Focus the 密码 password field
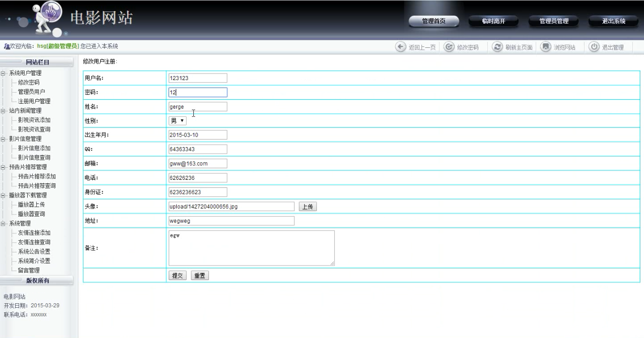644x338 pixels. click(198, 92)
